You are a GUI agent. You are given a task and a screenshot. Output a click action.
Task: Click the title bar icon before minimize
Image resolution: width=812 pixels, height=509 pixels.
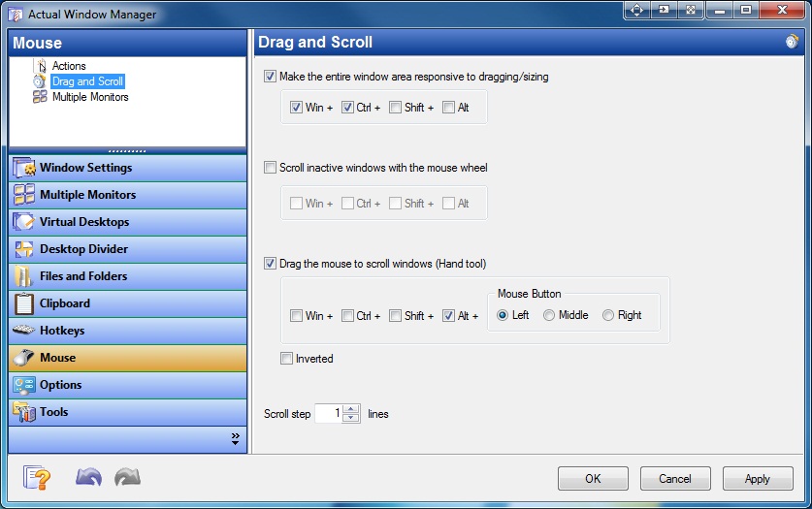click(691, 10)
